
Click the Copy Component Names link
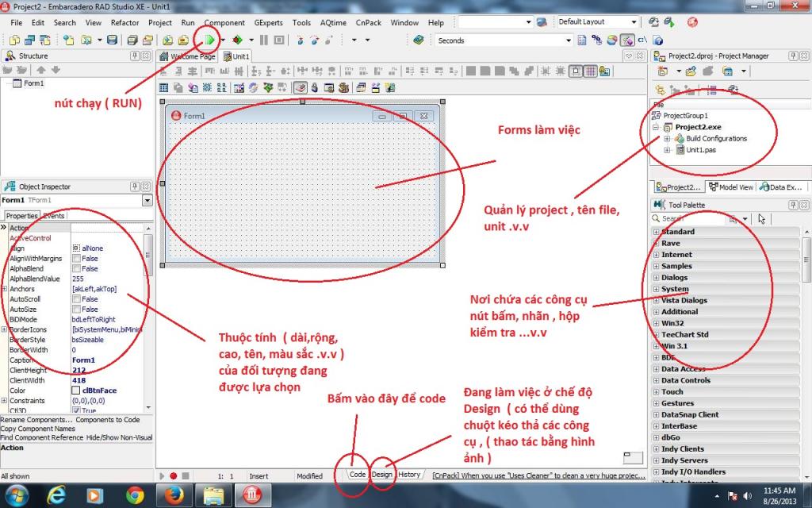tap(38, 429)
